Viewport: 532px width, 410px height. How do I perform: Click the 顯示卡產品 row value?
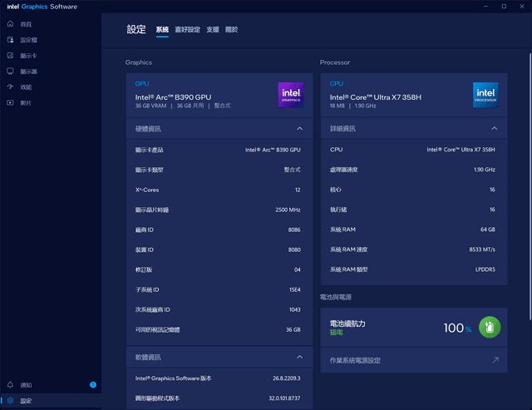[x=273, y=150]
